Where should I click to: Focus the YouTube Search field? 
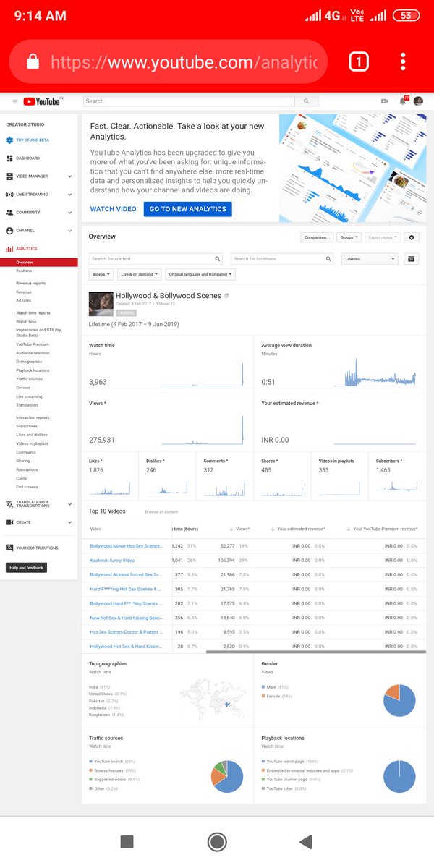(190, 101)
